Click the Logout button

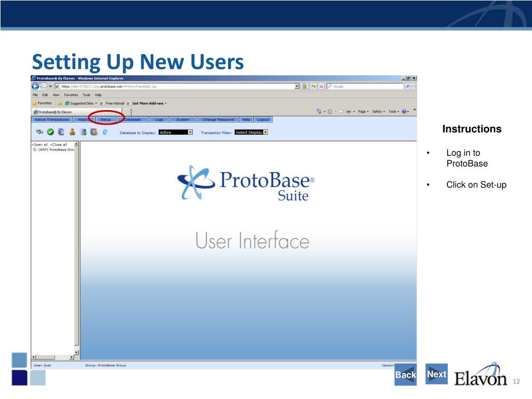(263, 120)
